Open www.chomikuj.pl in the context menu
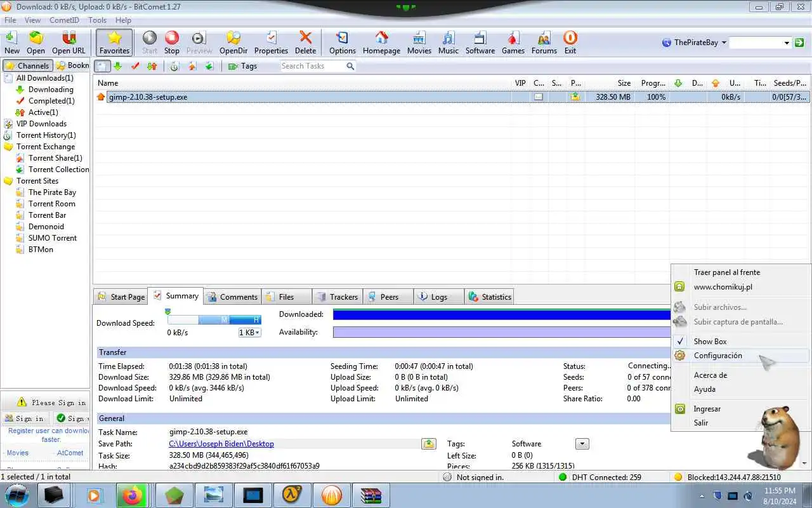The width and height of the screenshot is (812, 508). (x=741, y=287)
